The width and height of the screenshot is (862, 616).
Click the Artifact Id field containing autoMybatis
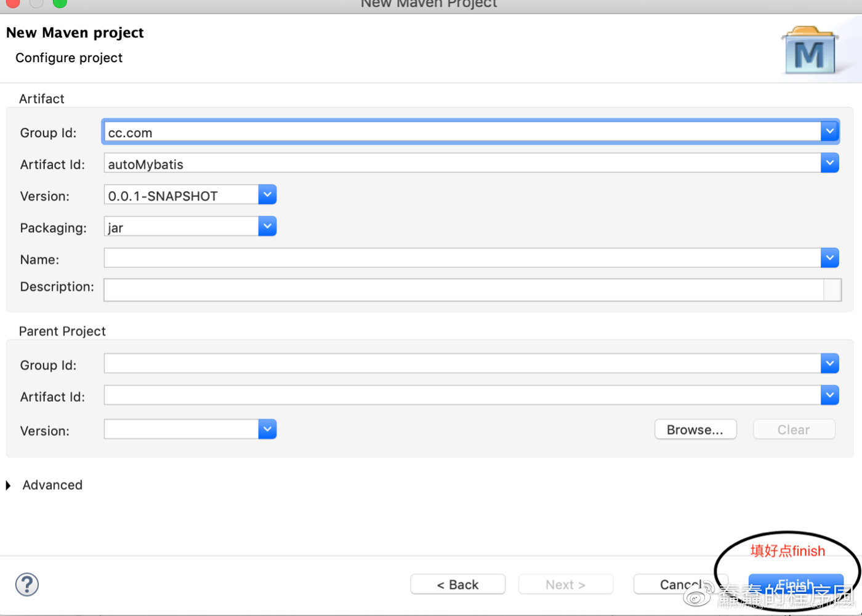point(462,164)
